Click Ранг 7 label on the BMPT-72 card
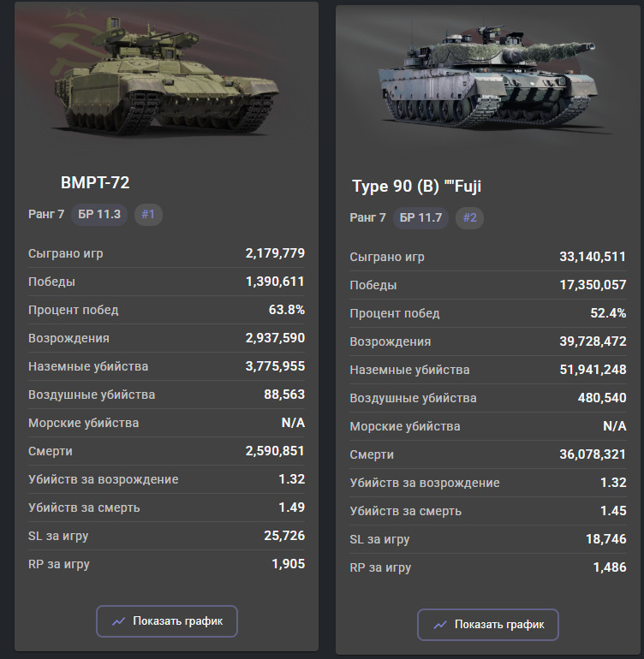 point(46,214)
